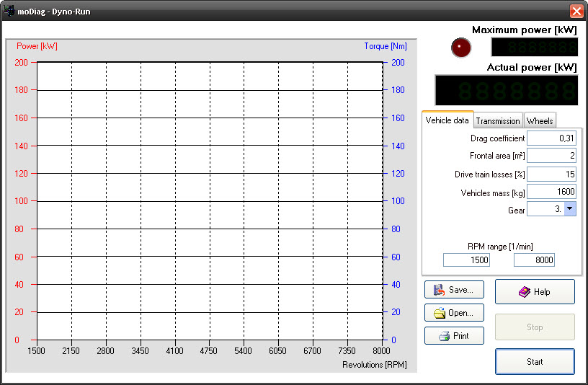The image size is (588, 385).
Task: Click the Drag coefficient field
Action: coord(551,138)
